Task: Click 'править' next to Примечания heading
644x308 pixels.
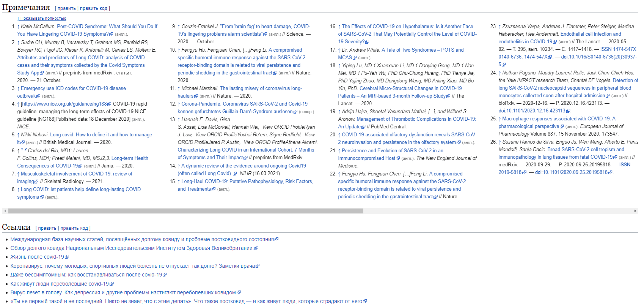Action: click(x=66, y=8)
